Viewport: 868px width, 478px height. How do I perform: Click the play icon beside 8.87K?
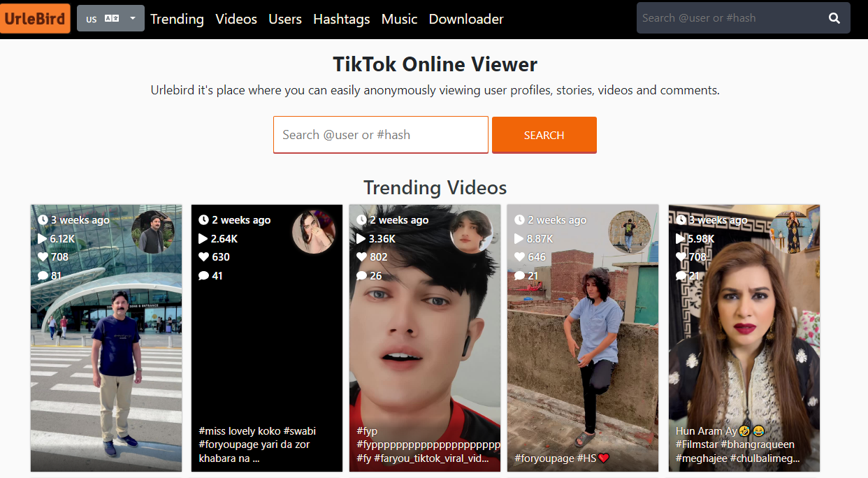(x=519, y=238)
